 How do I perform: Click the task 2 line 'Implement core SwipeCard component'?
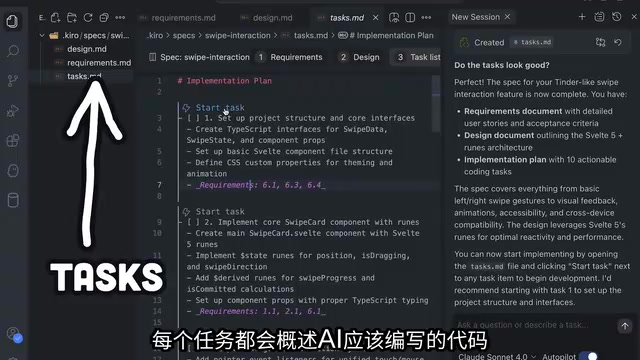(303, 222)
